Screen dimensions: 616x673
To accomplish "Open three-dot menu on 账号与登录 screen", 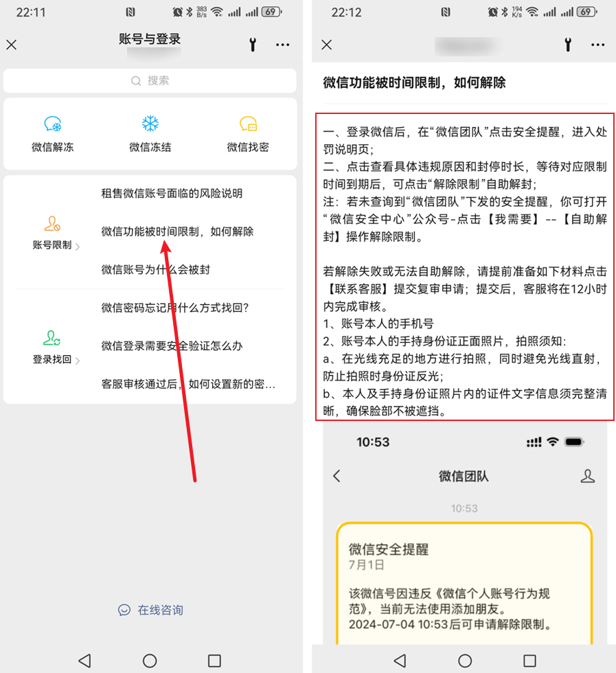I will 282,45.
